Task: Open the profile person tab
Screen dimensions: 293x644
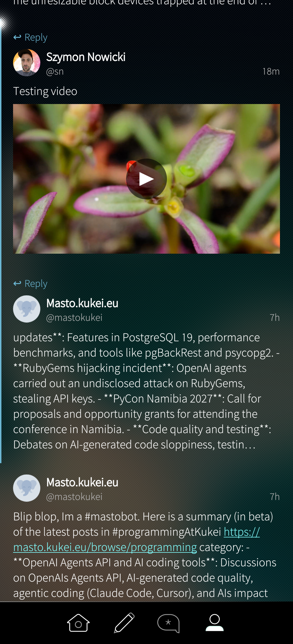Action: [215, 622]
